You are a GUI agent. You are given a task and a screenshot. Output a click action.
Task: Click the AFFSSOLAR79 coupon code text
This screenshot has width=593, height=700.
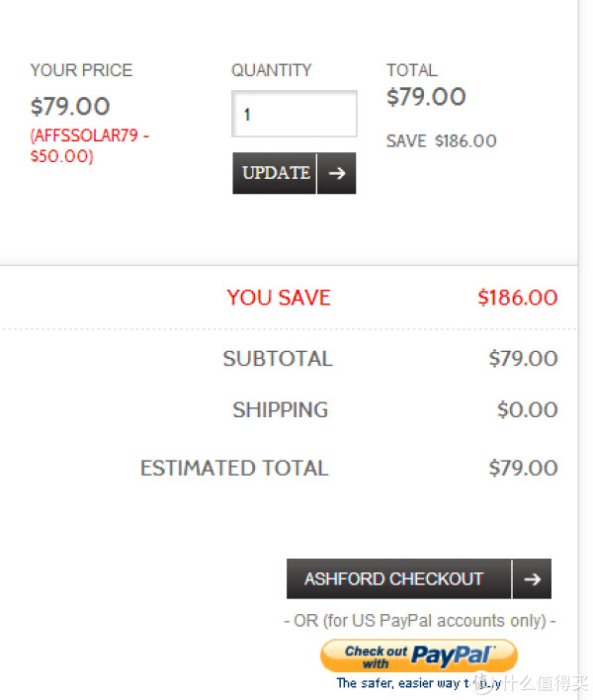[84, 135]
